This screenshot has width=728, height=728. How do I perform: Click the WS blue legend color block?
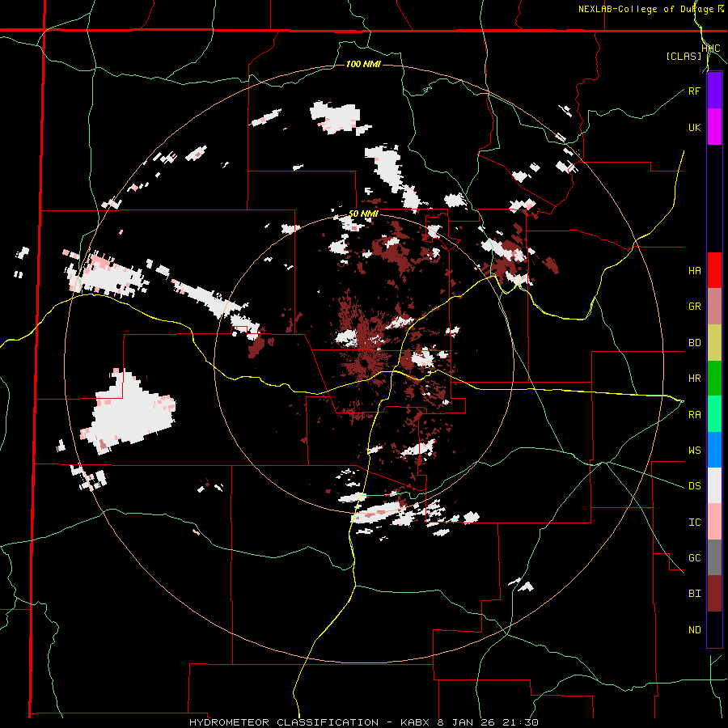coord(714,450)
